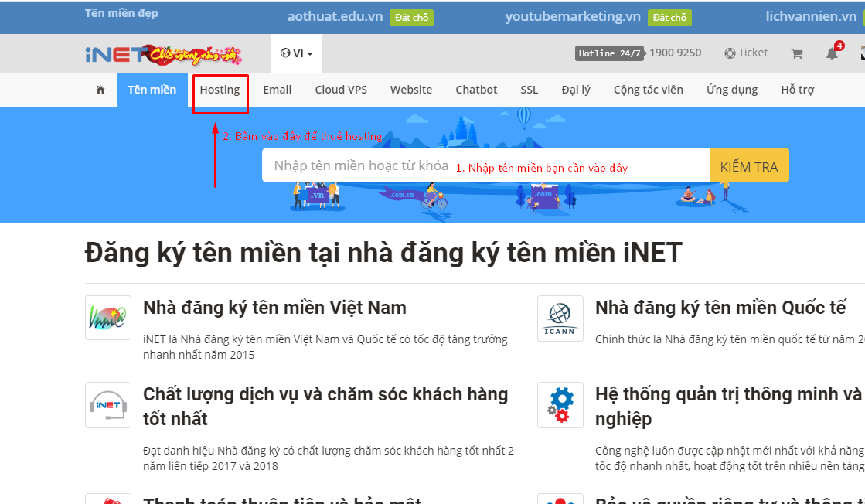Open the shopping cart icon
Viewport: 865px width, 504px height.
797,53
